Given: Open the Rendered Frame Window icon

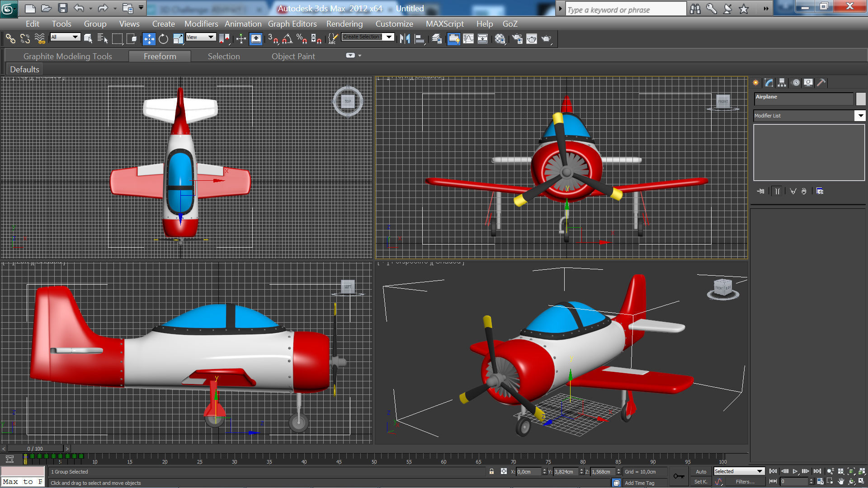Looking at the screenshot, I should tap(532, 39).
